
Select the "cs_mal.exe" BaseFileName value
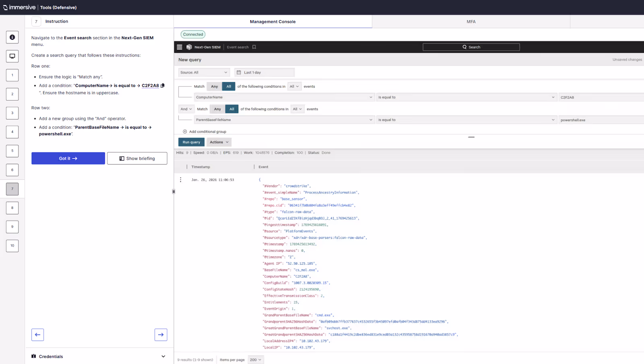(305, 270)
